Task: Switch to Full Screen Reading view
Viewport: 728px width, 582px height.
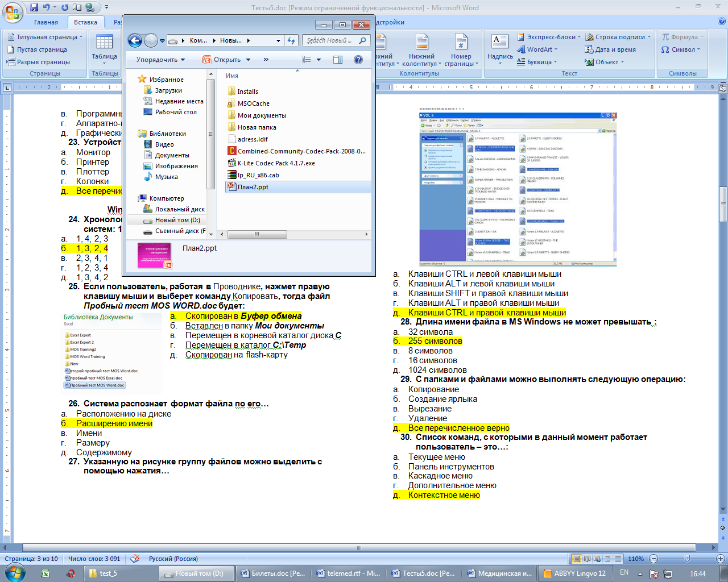Action: (587, 559)
